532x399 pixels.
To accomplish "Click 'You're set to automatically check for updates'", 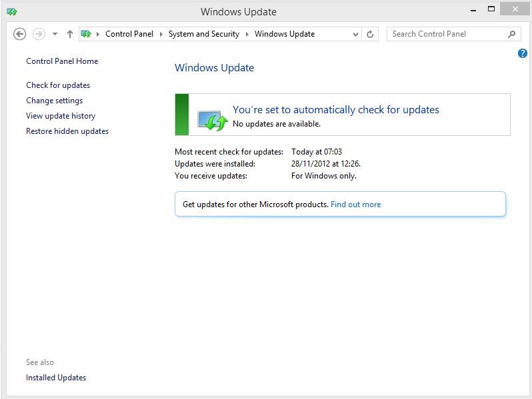I will 335,110.
